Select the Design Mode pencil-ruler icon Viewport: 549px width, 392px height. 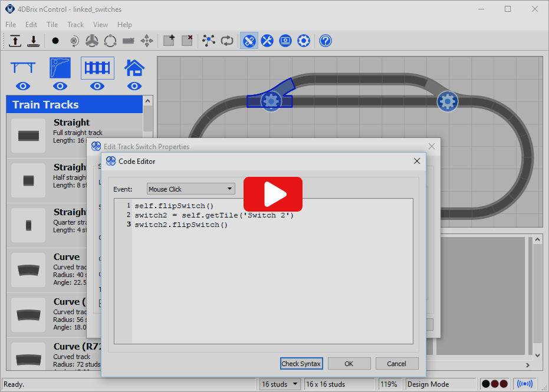(249, 41)
